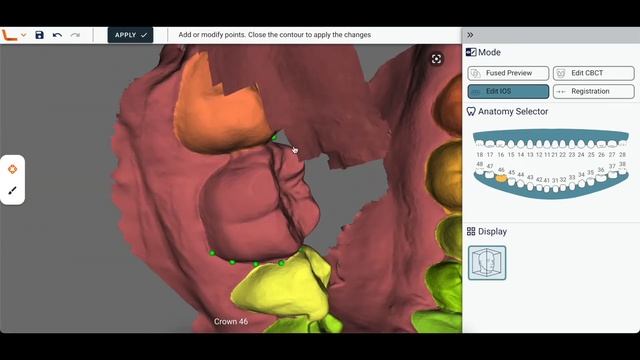Select tooth 37 in Anatomy Selector
Screen dimensions: 640x360
pos(613,175)
